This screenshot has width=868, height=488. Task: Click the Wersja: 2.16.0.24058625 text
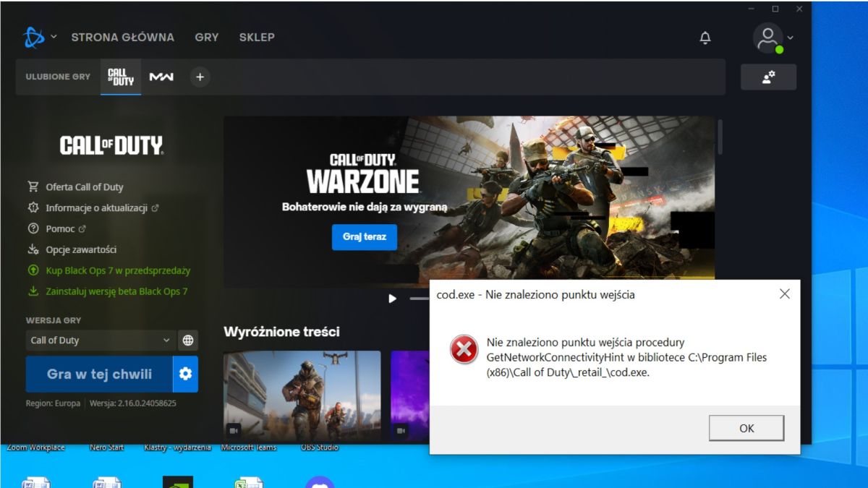click(x=133, y=403)
